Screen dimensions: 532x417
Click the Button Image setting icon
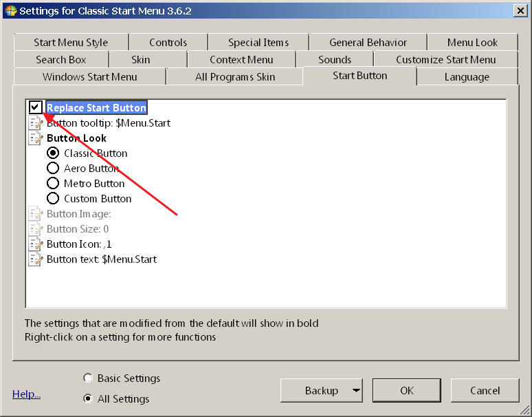point(36,214)
